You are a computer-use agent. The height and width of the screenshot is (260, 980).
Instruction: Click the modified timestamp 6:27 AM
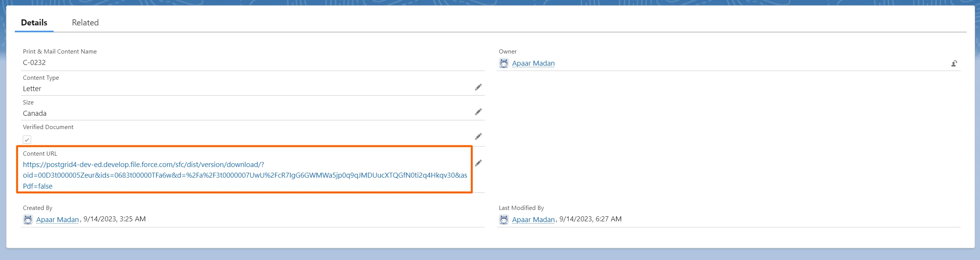click(x=608, y=219)
